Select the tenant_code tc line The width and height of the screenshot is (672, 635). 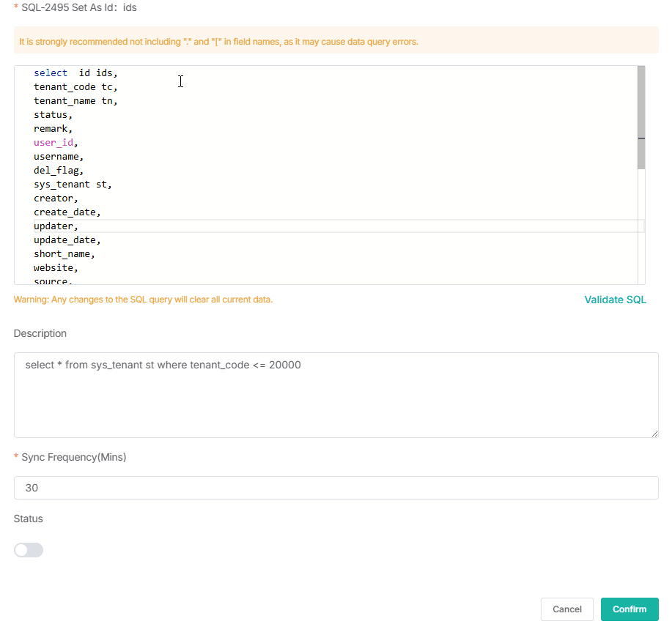click(74, 86)
